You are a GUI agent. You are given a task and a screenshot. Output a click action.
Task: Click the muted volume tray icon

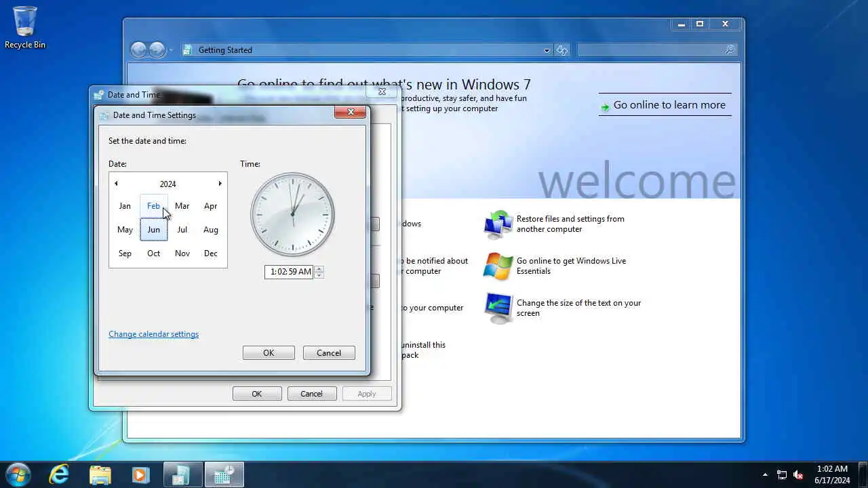point(798,474)
